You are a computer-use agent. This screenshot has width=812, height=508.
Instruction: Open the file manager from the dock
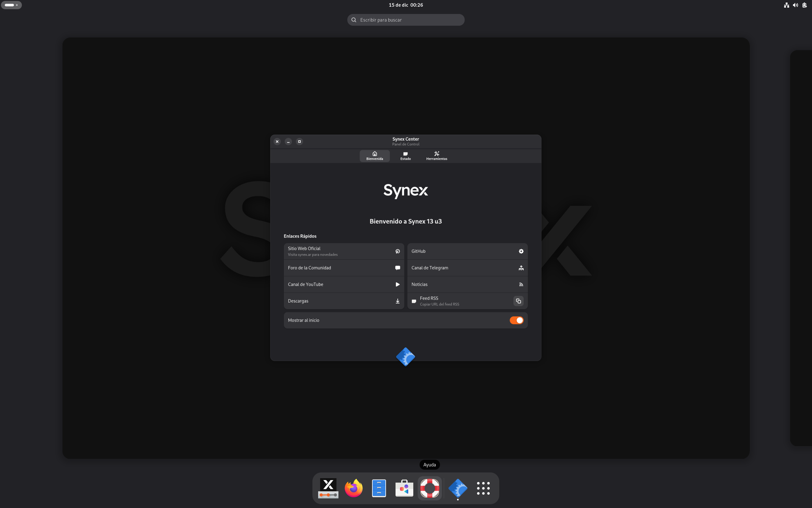click(x=379, y=488)
